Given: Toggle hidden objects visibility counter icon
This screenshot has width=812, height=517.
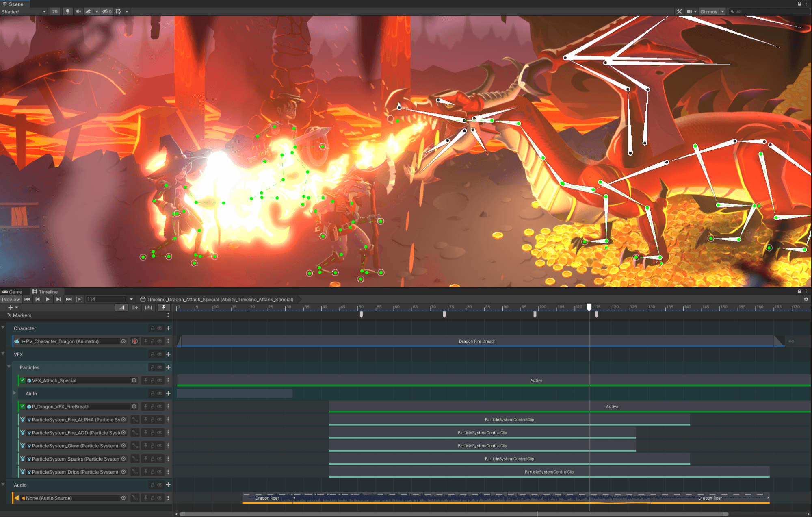Looking at the screenshot, I should pos(107,11).
